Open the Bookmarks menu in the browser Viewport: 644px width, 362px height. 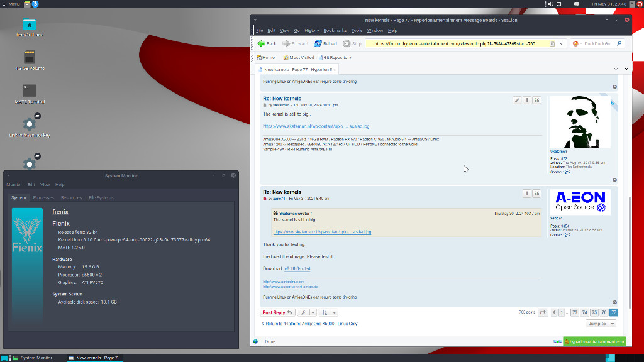click(335, 30)
